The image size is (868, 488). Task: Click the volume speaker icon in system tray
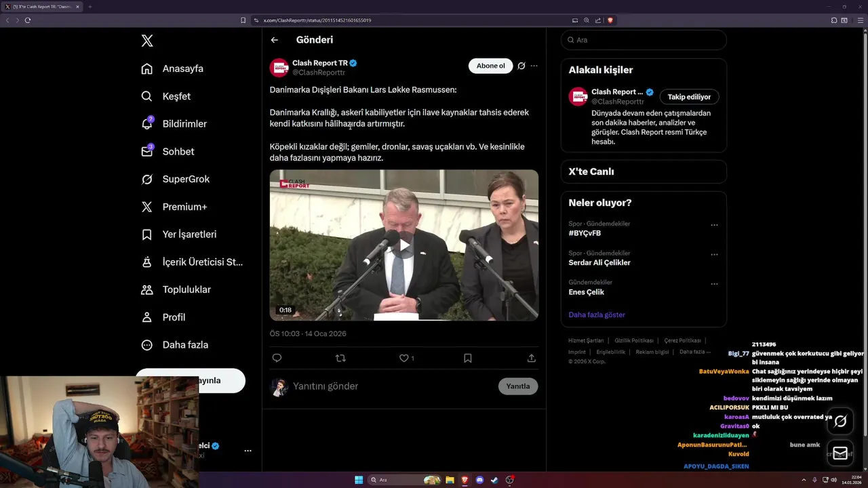click(833, 480)
